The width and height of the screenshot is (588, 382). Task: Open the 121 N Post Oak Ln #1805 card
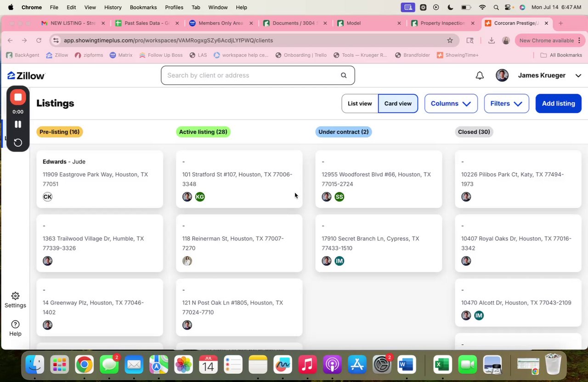point(239,307)
